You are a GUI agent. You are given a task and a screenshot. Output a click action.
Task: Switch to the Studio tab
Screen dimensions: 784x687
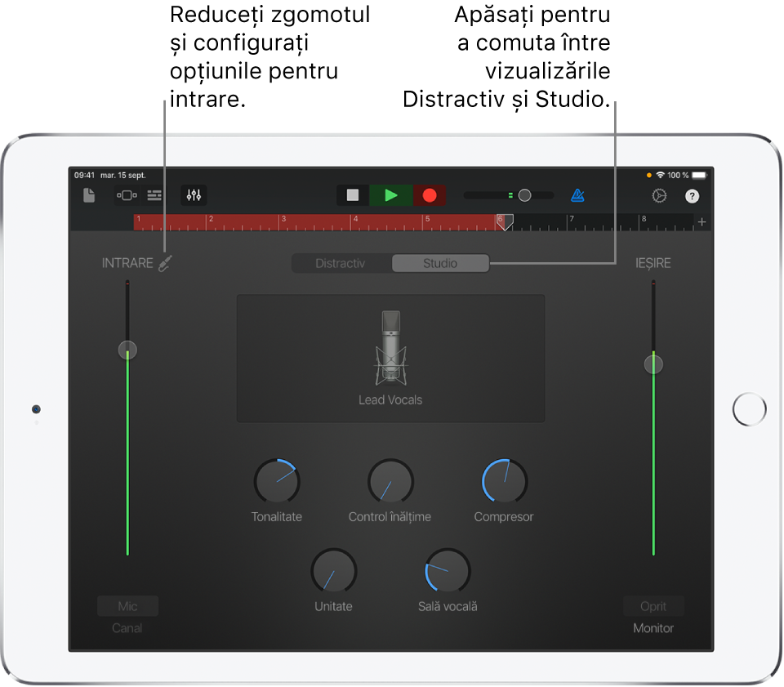pyautogui.click(x=440, y=263)
